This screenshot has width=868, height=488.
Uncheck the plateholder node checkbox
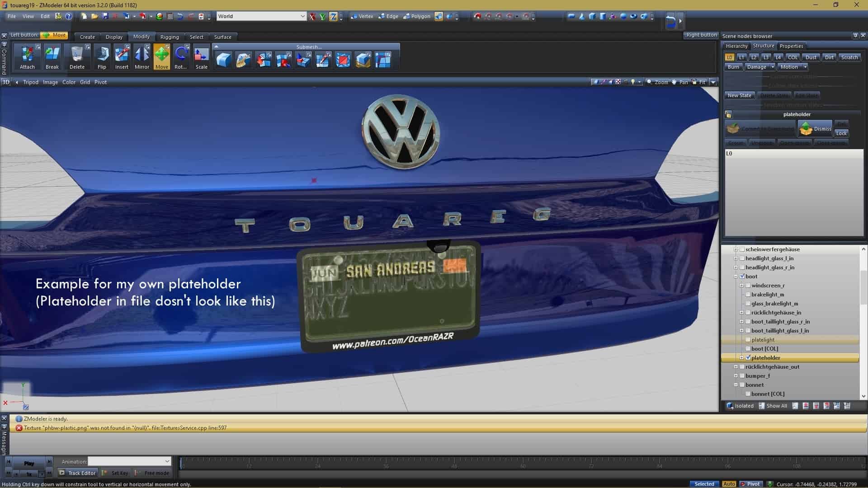point(748,358)
